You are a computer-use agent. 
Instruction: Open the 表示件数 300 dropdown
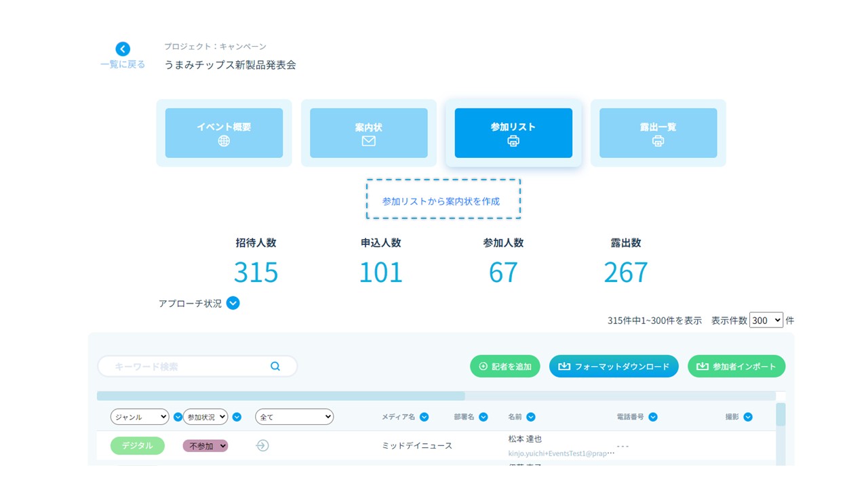click(x=766, y=320)
